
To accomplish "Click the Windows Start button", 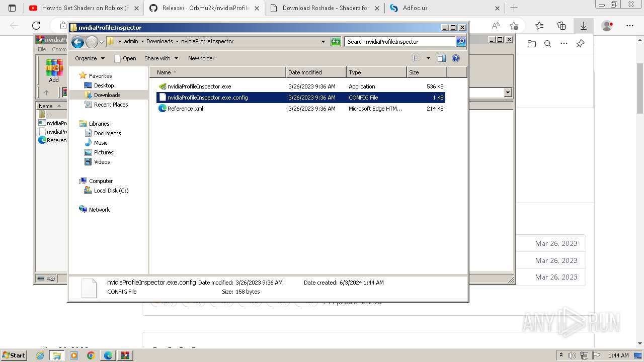I will (x=14, y=355).
